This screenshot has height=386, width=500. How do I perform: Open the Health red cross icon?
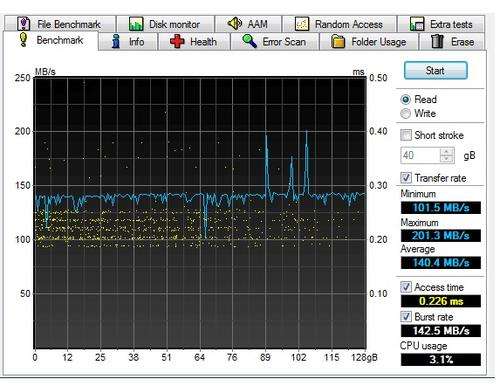click(177, 42)
